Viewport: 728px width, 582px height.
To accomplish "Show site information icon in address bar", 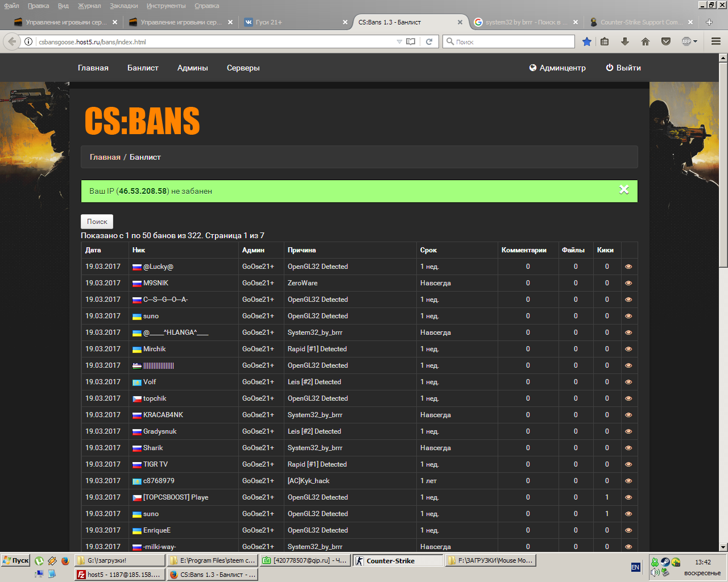I will (x=28, y=41).
